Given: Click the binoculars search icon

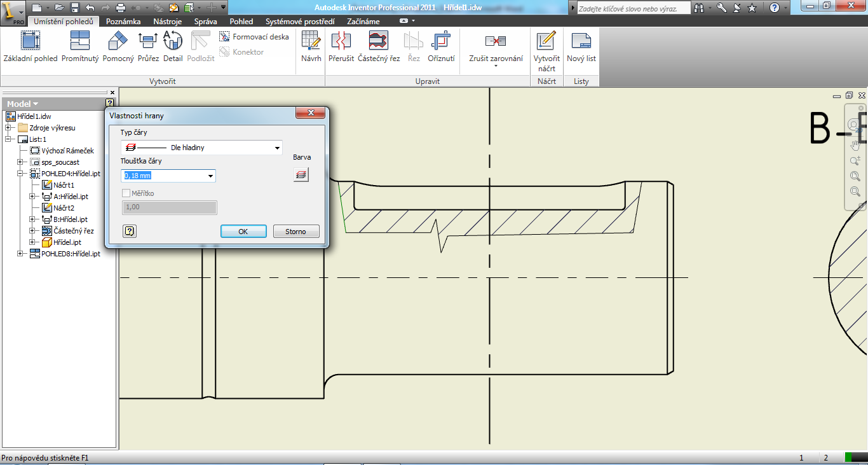Looking at the screenshot, I should point(699,8).
